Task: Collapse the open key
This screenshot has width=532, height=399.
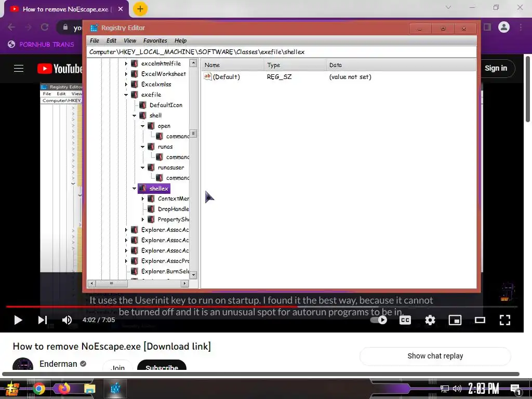Action: coord(143,126)
